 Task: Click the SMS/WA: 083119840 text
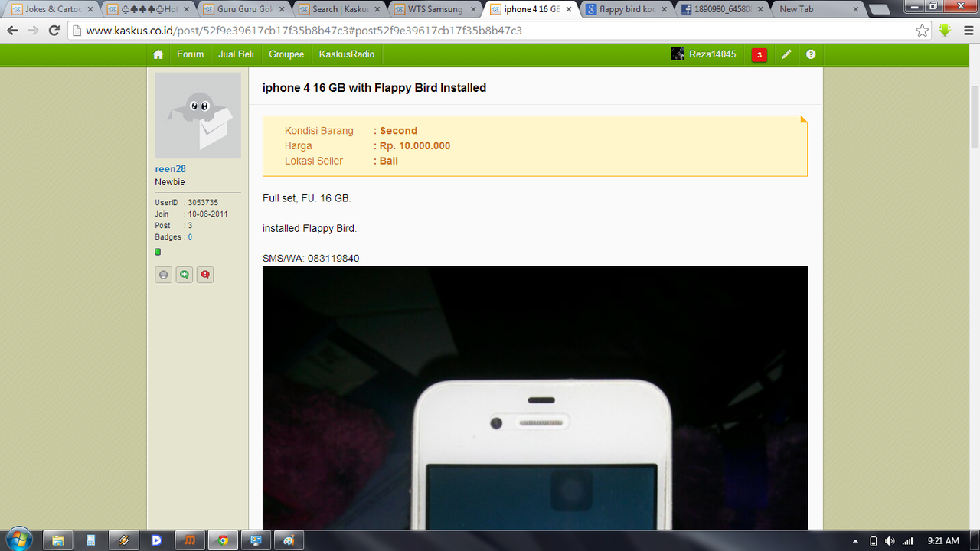311,259
